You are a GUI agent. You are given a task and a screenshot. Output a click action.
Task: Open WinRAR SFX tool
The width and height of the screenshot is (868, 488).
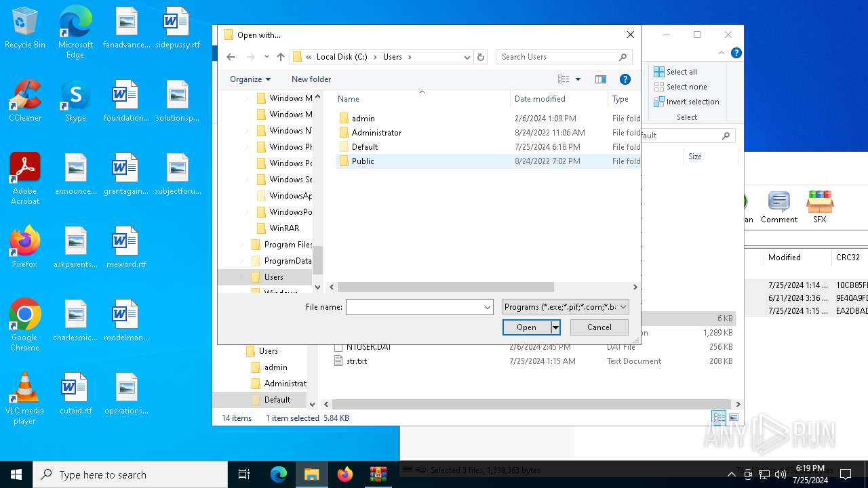click(x=820, y=207)
